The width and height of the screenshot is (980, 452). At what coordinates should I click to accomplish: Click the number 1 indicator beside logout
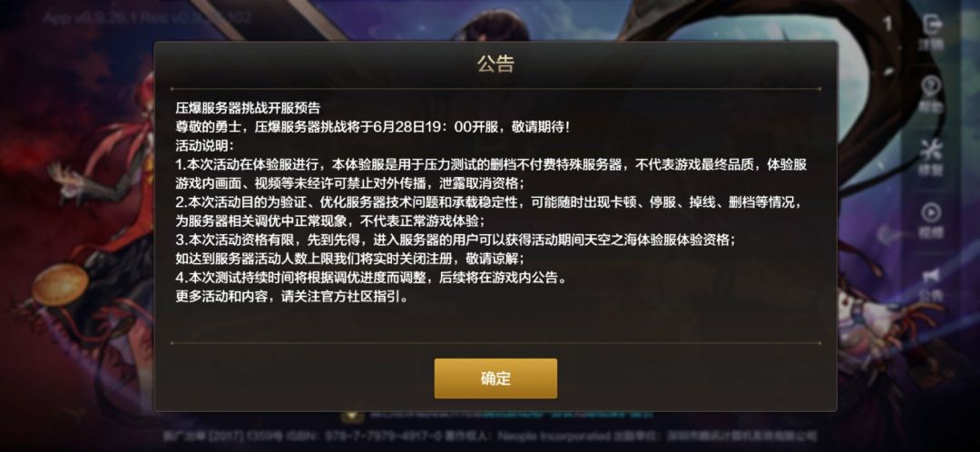click(887, 25)
